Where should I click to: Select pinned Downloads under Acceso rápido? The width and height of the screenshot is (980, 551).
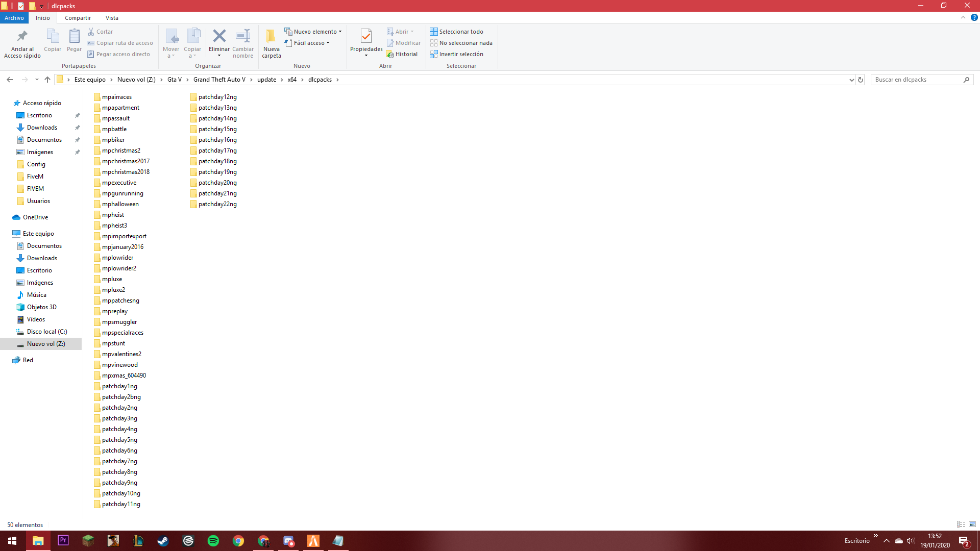[x=42, y=128]
